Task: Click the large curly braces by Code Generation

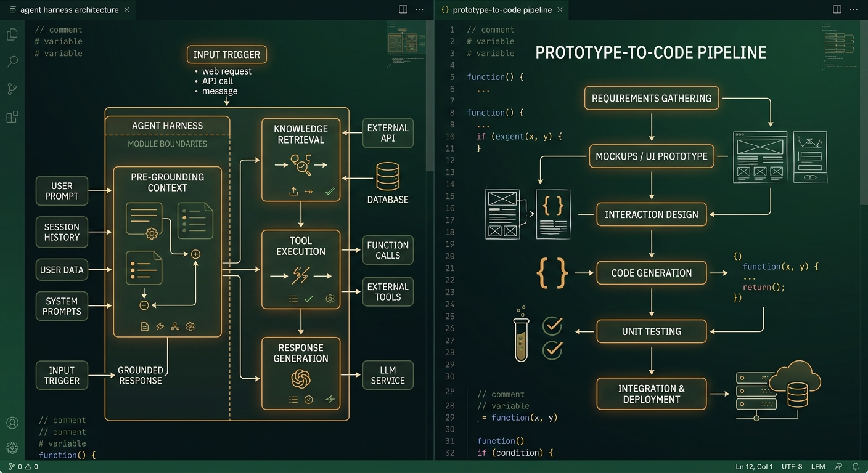Action: (552, 273)
